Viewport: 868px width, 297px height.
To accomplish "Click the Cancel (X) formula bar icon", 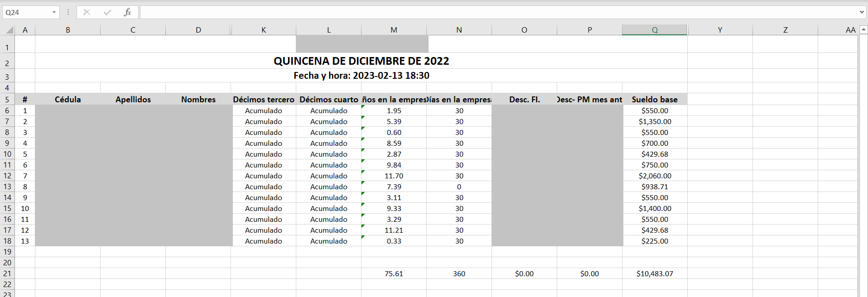I will click(87, 12).
